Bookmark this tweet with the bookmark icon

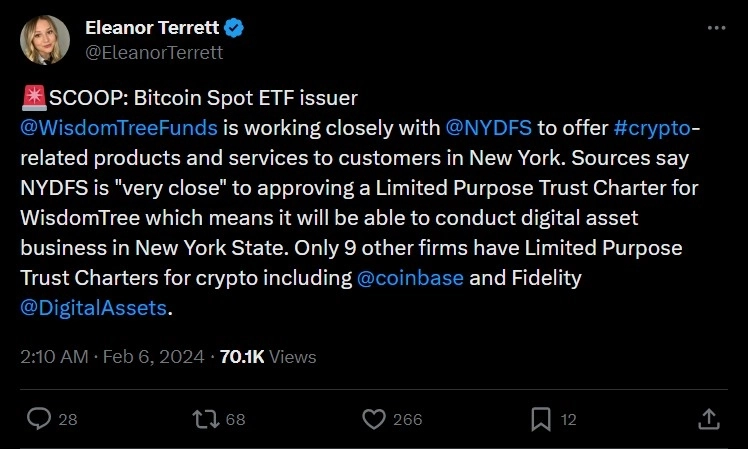[x=540, y=418]
